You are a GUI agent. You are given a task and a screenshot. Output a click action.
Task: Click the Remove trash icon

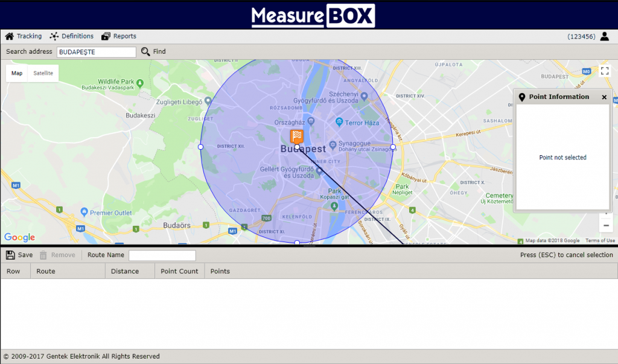point(43,255)
